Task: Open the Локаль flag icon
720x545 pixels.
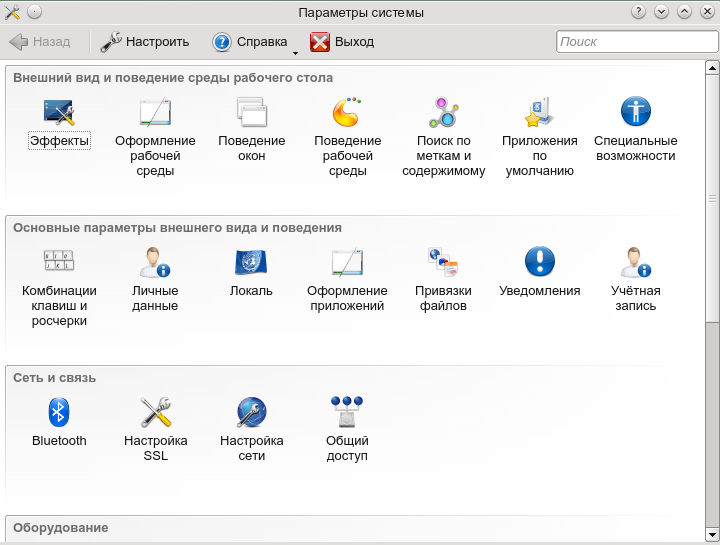Action: [x=251, y=262]
